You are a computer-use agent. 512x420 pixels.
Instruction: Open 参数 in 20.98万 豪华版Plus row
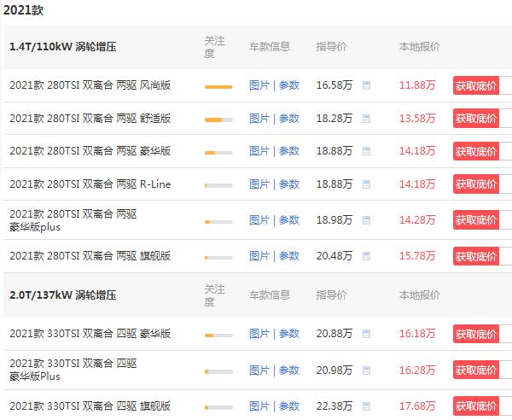pyautogui.click(x=289, y=370)
